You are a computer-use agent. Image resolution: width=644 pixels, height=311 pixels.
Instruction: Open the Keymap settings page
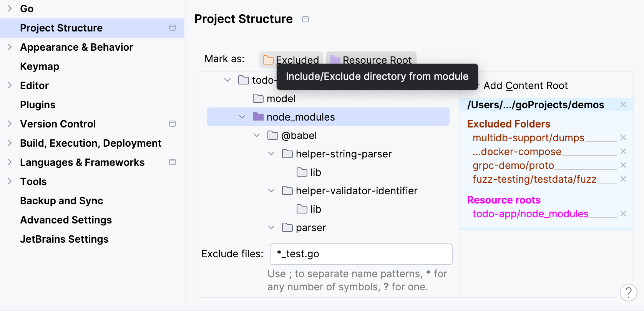click(x=40, y=66)
